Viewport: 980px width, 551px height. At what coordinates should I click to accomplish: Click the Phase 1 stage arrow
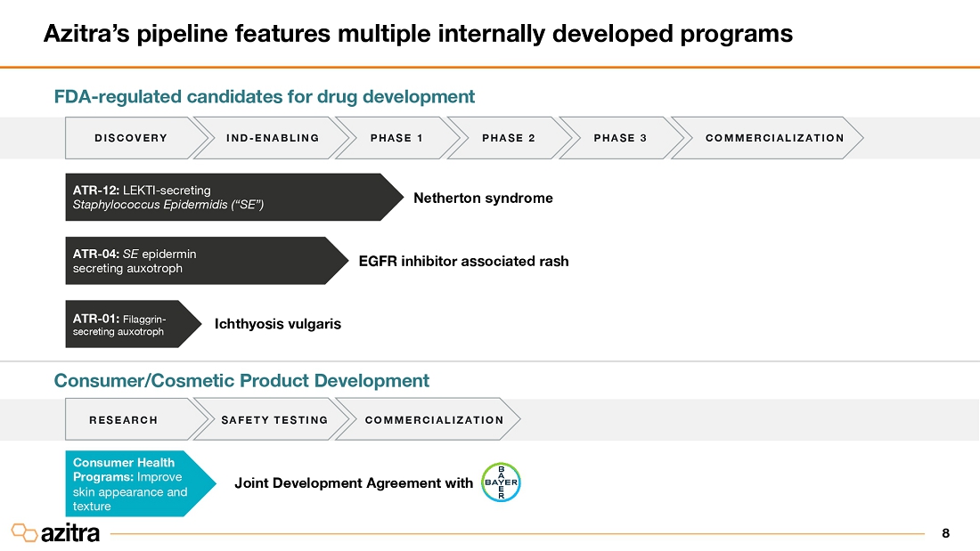tap(396, 138)
